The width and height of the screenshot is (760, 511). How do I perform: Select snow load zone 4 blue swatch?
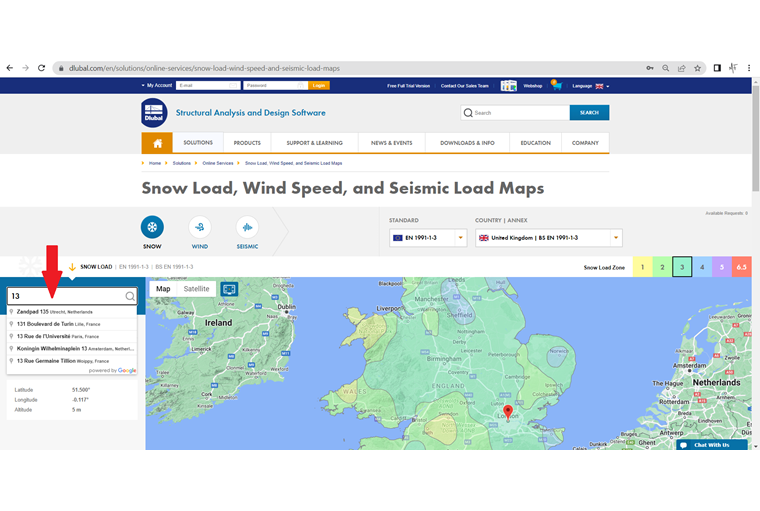(702, 267)
